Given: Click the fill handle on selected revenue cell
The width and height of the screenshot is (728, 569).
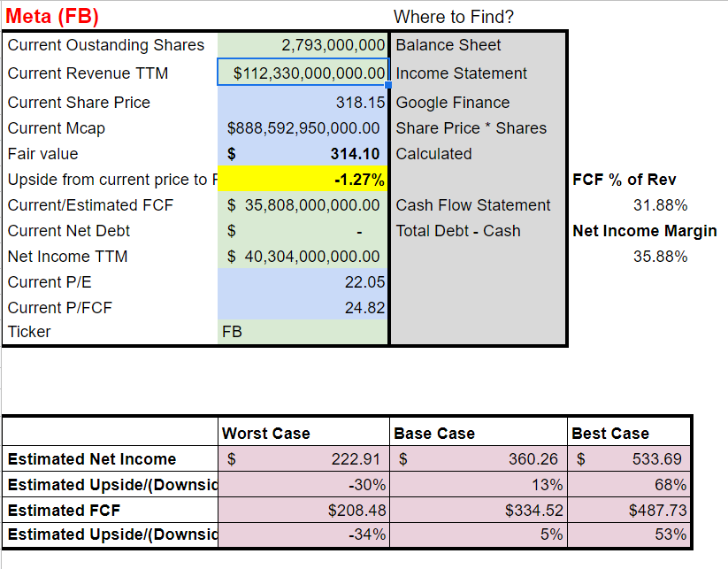Looking at the screenshot, I should (x=388, y=85).
